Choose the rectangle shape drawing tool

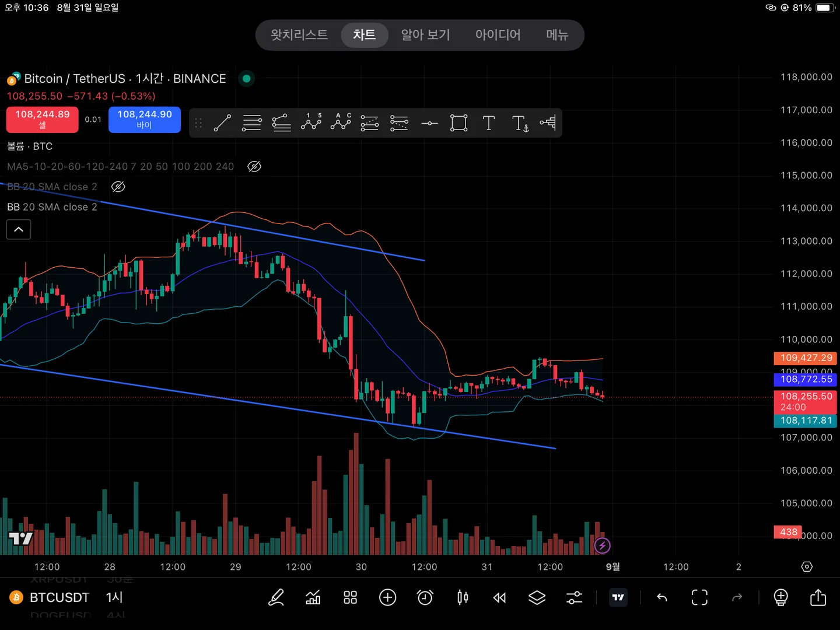(x=459, y=123)
